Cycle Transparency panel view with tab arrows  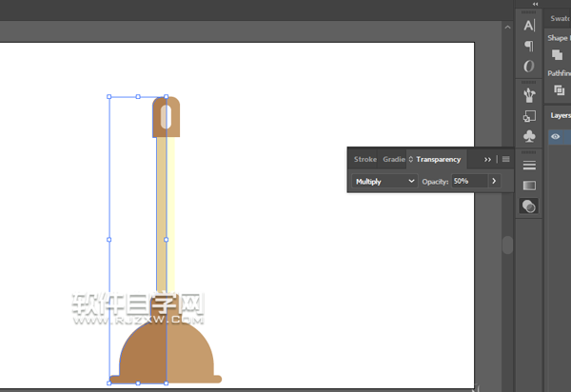click(411, 160)
